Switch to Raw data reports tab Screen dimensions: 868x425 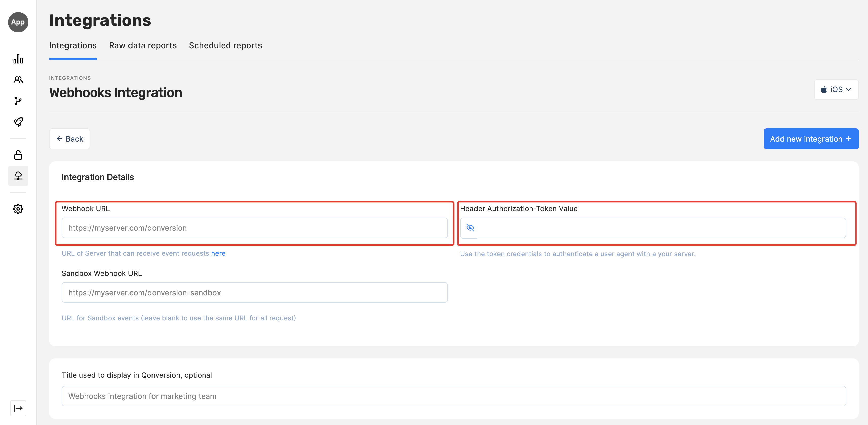tap(143, 45)
